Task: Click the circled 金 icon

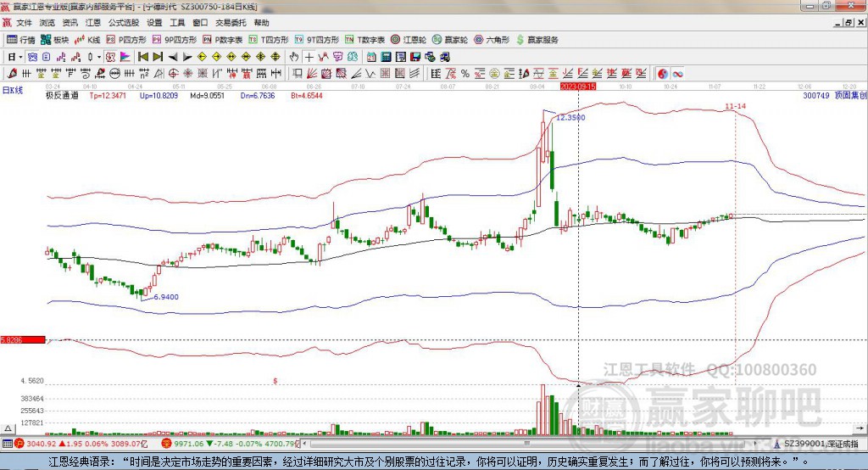Action: click(494, 74)
